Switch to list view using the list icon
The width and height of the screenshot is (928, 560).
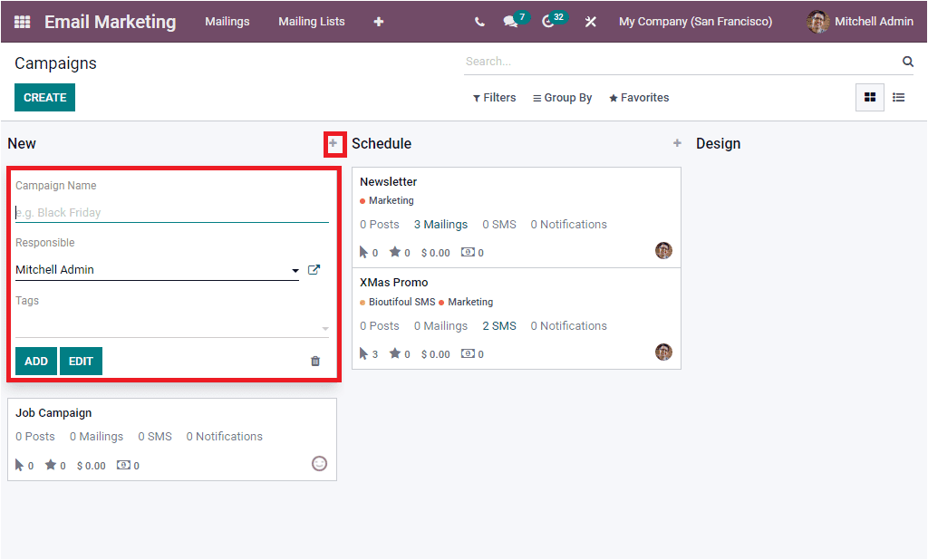(900, 97)
